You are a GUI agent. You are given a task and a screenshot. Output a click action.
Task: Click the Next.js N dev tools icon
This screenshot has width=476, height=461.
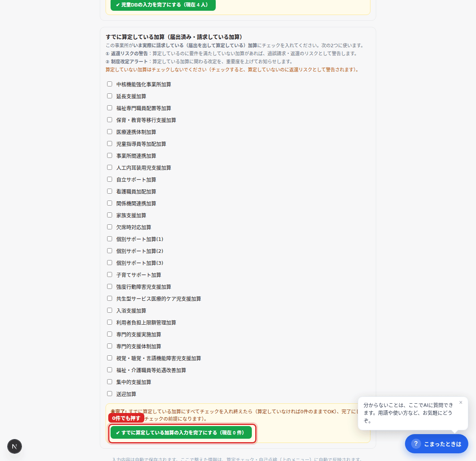pyautogui.click(x=15, y=446)
